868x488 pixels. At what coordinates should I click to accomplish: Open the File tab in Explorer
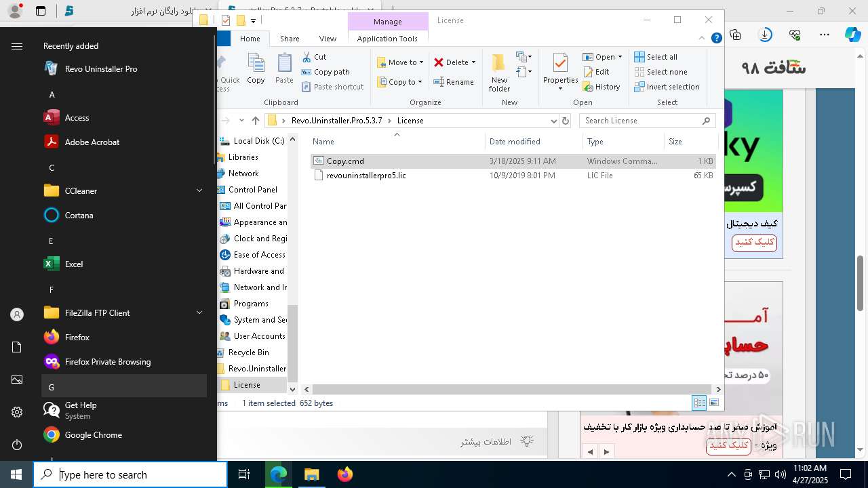point(224,39)
